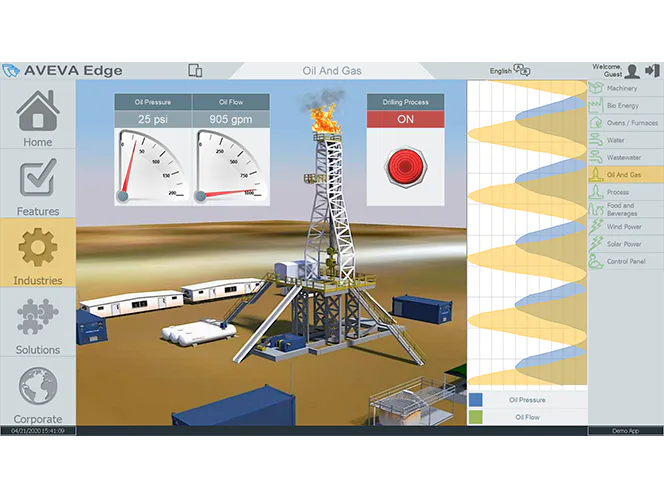The image size is (664, 498).
Task: Open the Home section icon
Action: click(x=38, y=110)
